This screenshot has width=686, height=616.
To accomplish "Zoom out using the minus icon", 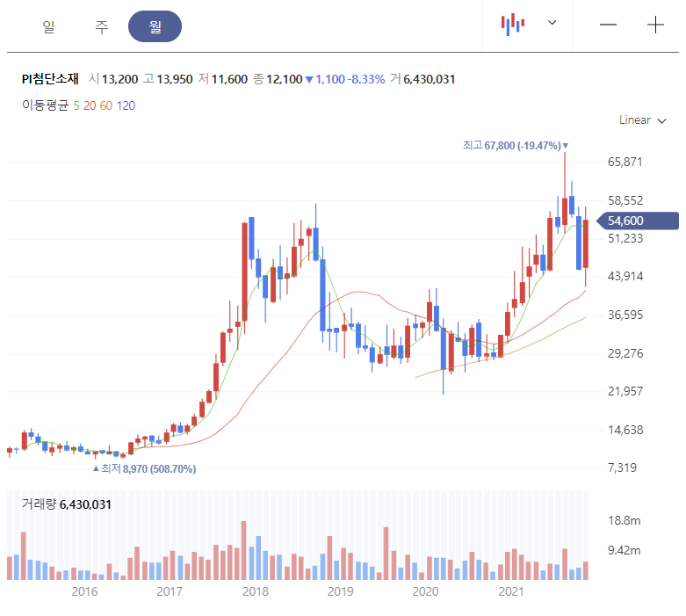I will pyautogui.click(x=608, y=25).
